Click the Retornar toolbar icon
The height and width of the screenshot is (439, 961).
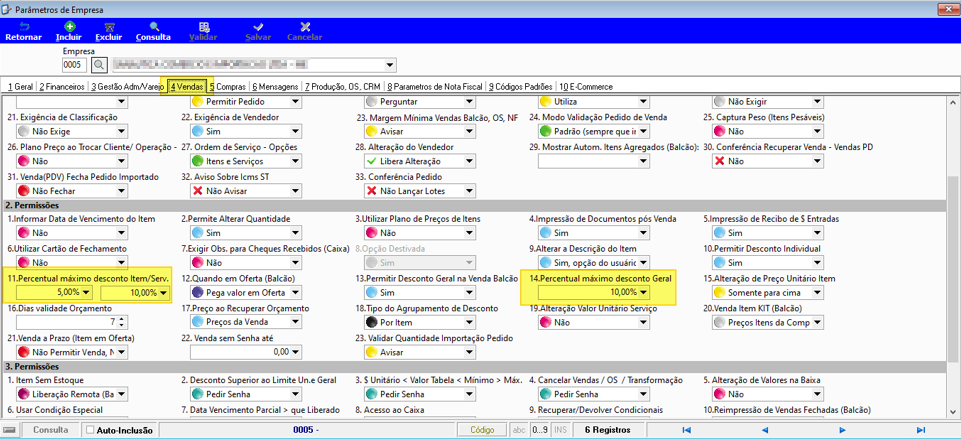coord(23,27)
